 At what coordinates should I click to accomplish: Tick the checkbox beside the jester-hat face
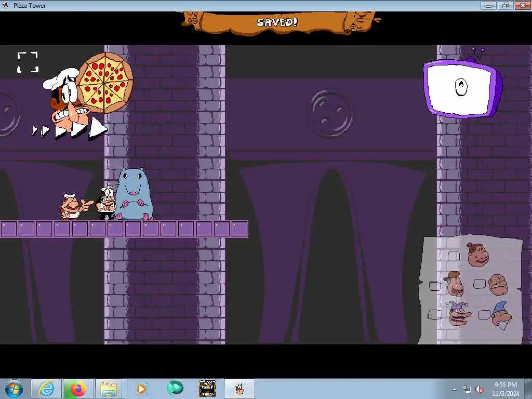[435, 314]
